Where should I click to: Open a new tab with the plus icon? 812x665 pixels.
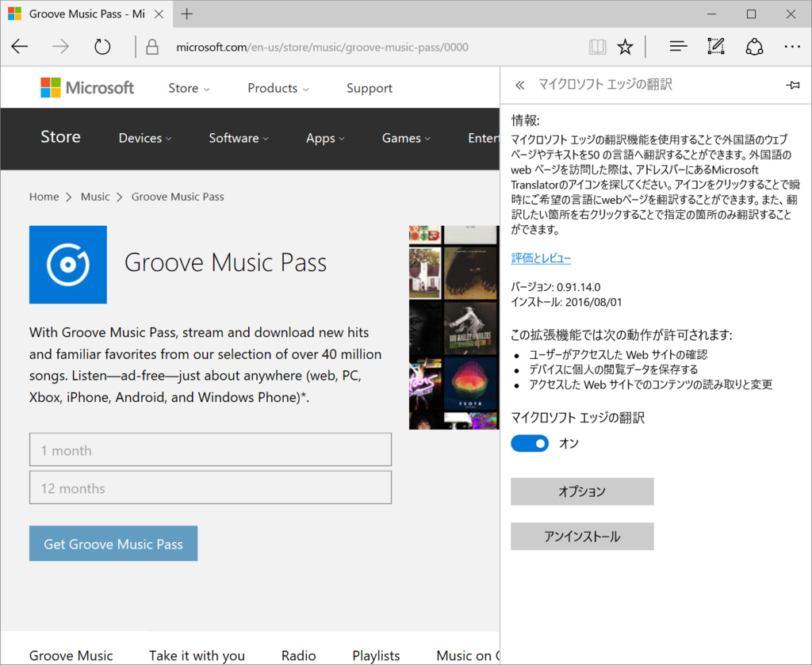[x=187, y=14]
